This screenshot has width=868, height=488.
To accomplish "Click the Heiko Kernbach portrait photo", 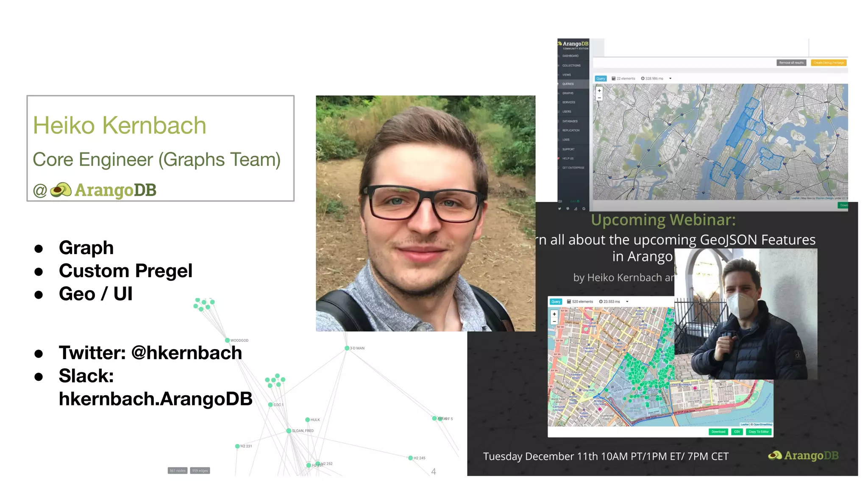I will [x=426, y=213].
